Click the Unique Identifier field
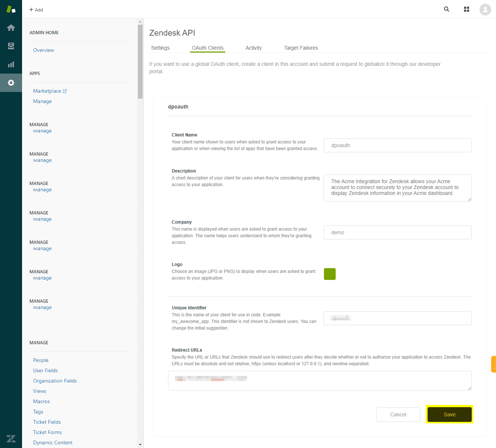The height and width of the screenshot is (448, 496). 397,318
